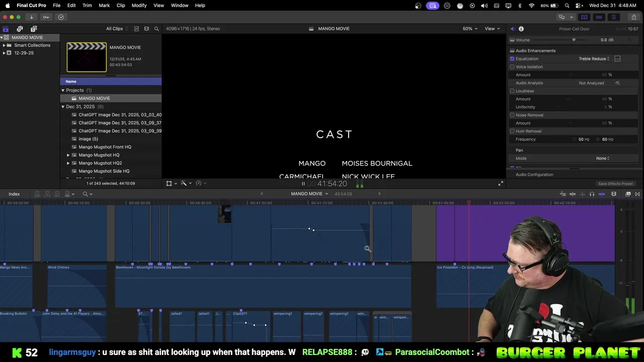
Task: Select the 60 Hz frequency radio button
Action: [598, 139]
